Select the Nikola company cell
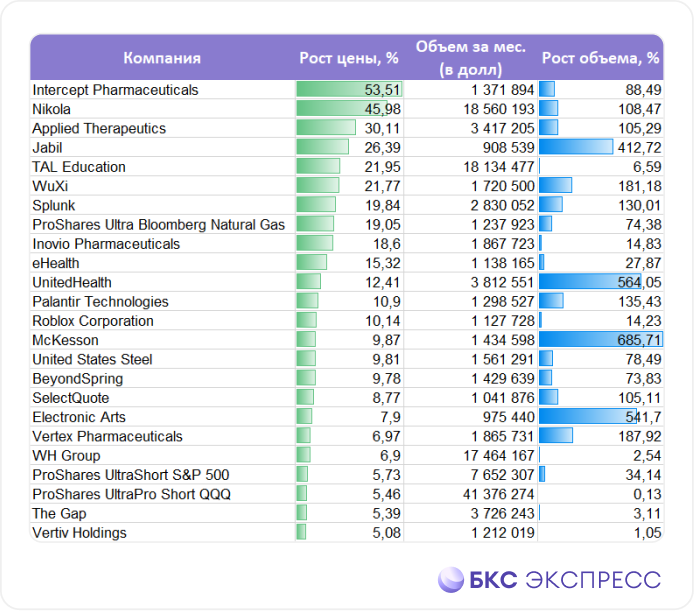 point(162,109)
